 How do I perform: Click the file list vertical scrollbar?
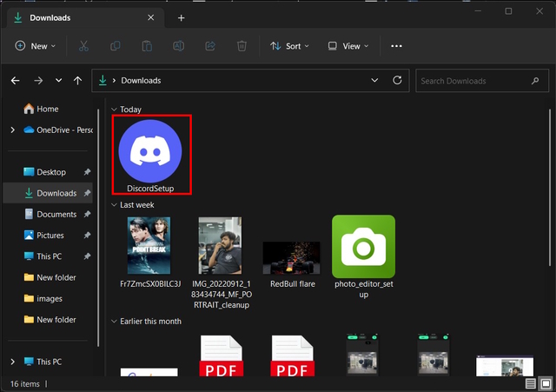(550, 188)
